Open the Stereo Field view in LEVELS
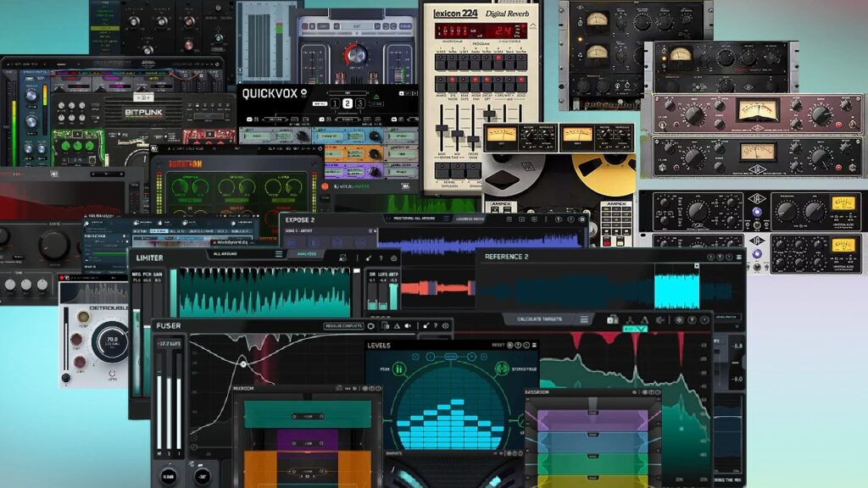 (501, 370)
